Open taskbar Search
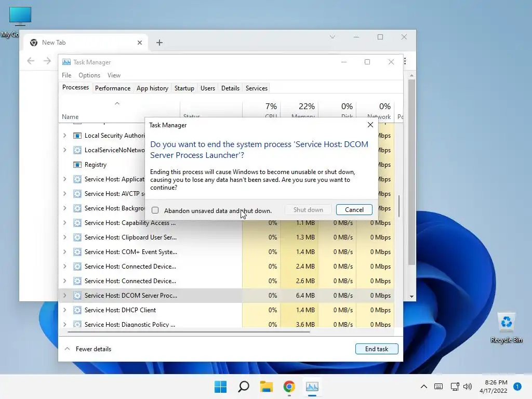532x399 pixels. 244,387
